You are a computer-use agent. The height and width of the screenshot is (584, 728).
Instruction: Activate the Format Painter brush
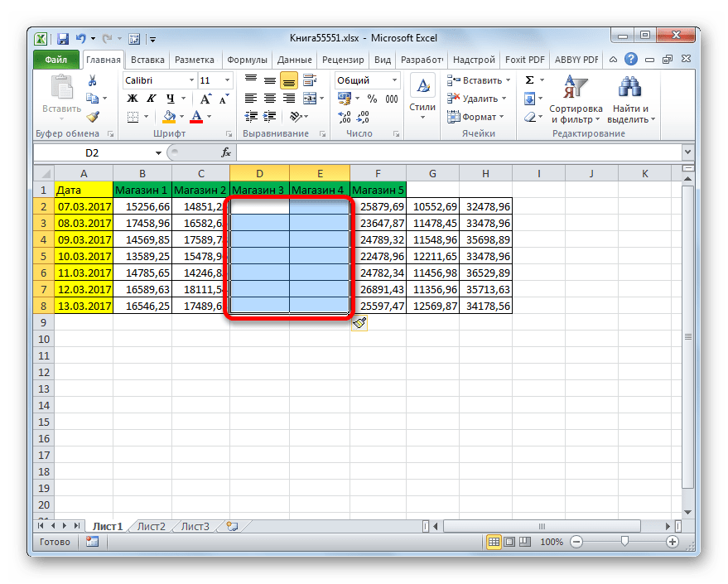coord(93,117)
